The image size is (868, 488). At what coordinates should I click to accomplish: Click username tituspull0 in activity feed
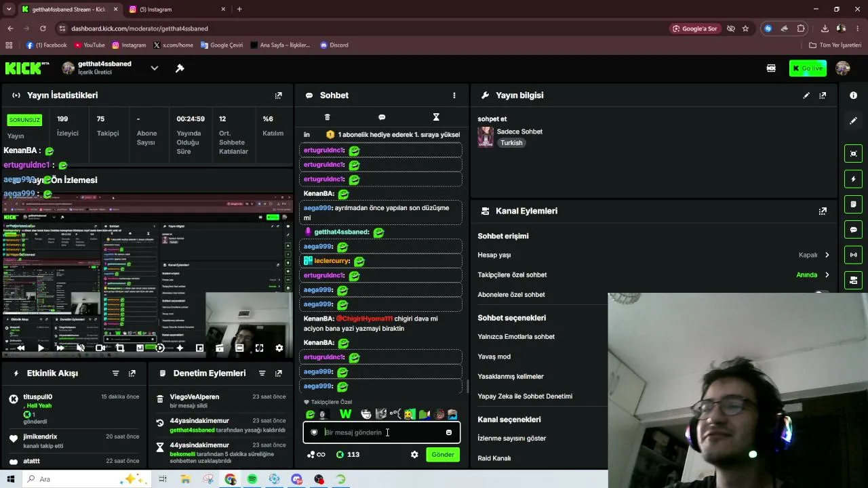coord(38,397)
